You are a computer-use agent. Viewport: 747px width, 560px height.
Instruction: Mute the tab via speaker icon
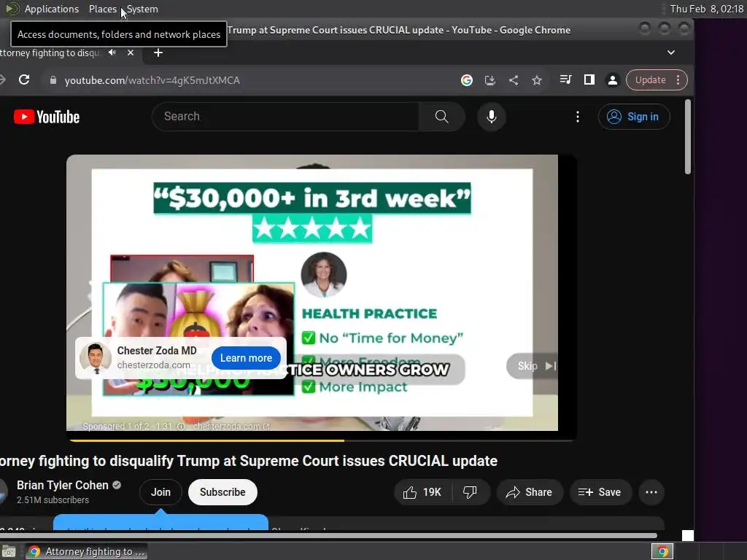[112, 52]
